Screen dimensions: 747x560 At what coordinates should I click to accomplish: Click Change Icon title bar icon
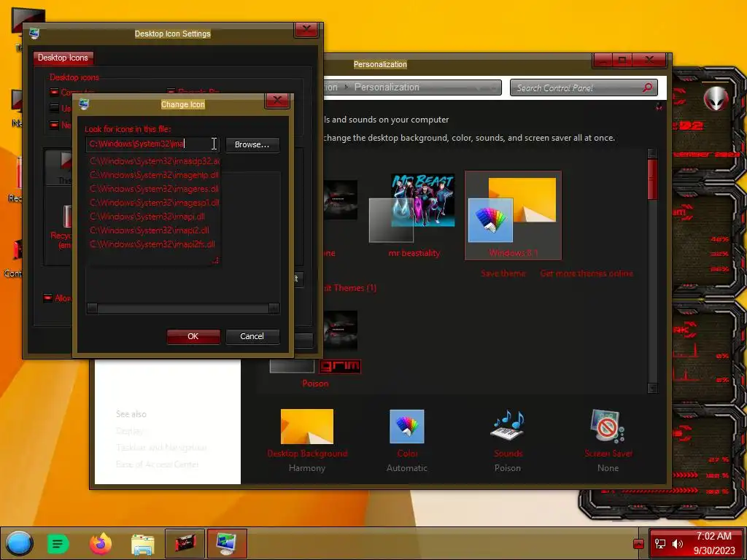85,104
